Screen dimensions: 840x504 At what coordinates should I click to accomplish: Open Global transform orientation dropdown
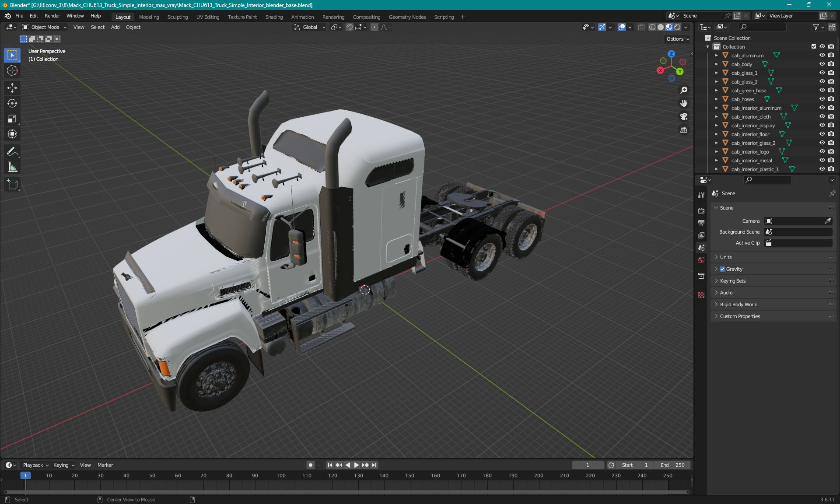tap(309, 27)
